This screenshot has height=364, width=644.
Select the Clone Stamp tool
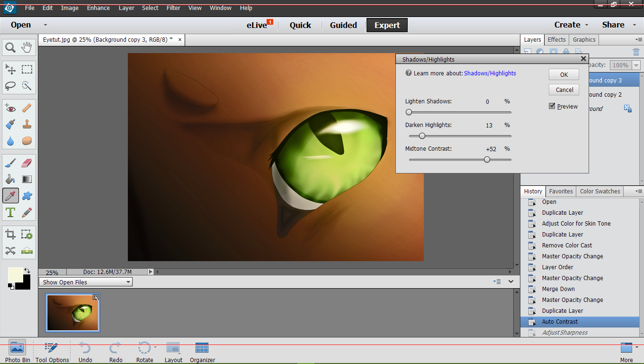tap(27, 124)
